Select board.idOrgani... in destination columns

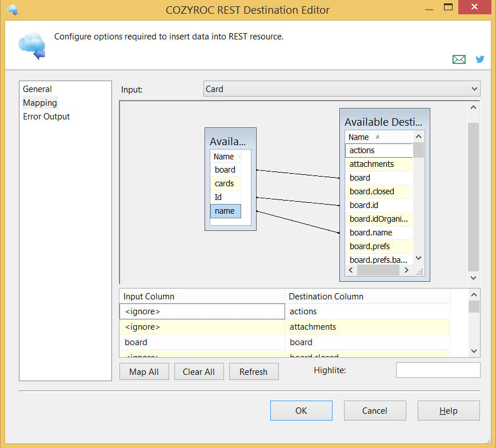pos(379,219)
